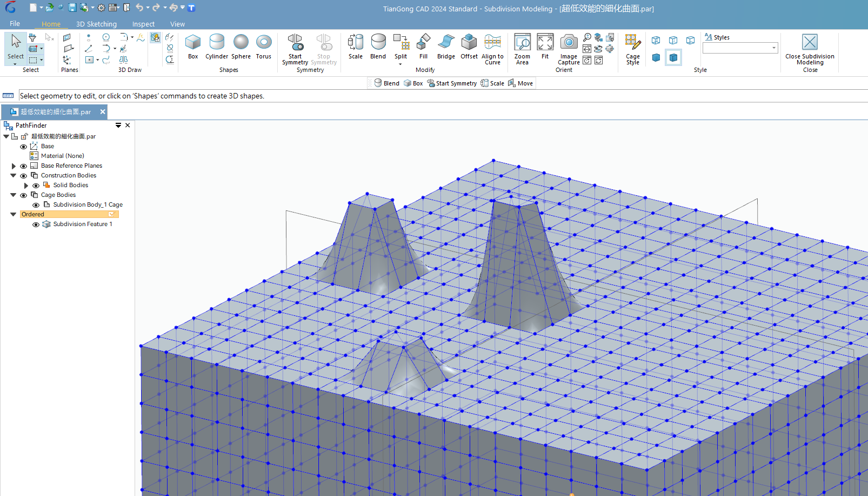
Task: Open the View ribbon tab
Action: tap(177, 24)
